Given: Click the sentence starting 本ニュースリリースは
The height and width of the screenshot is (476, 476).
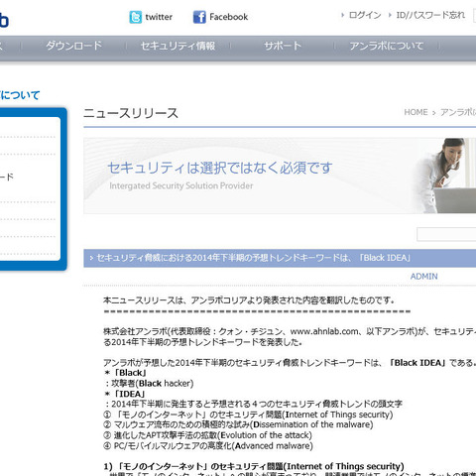Looking at the screenshot, I should (249, 300).
